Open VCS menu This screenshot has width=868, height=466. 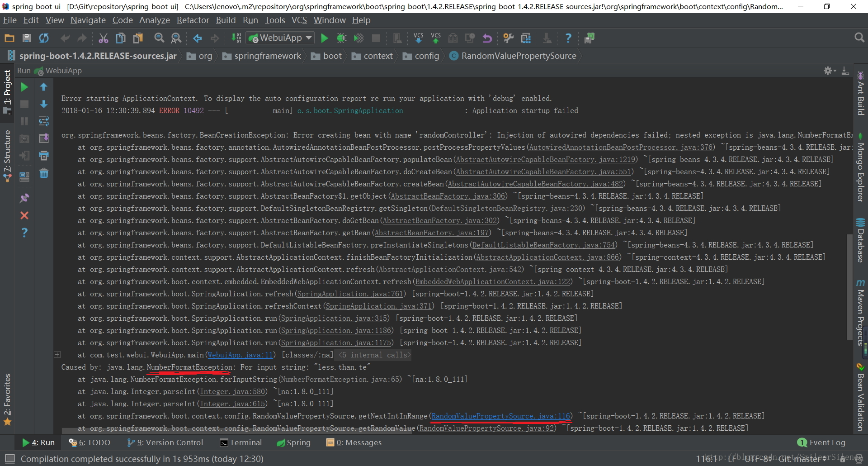click(x=299, y=20)
